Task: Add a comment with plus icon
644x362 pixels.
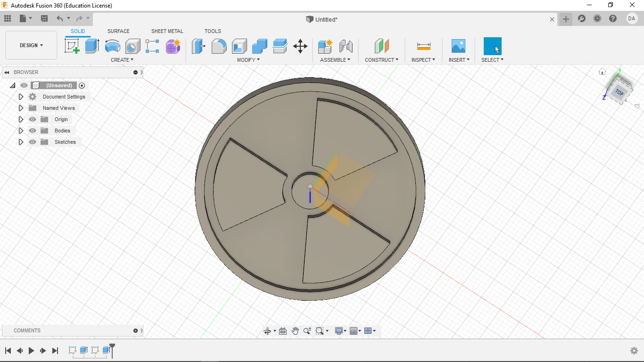Action: pos(136,330)
